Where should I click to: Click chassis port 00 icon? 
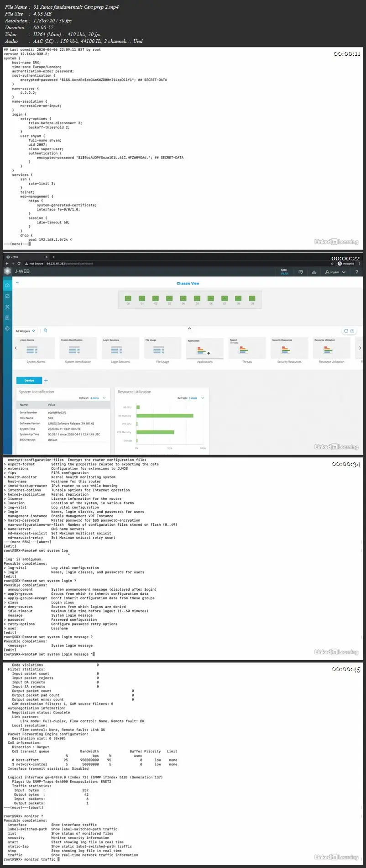pyautogui.click(x=128, y=298)
